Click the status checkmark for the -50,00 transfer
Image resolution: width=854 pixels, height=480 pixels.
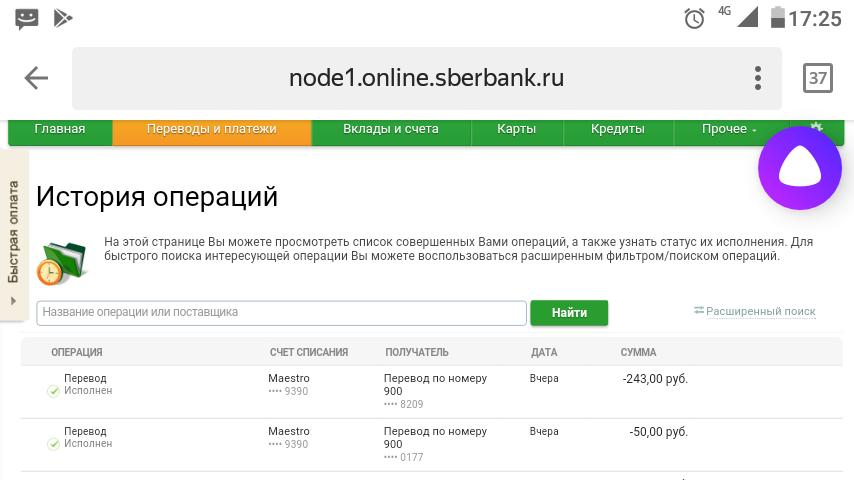(x=53, y=444)
